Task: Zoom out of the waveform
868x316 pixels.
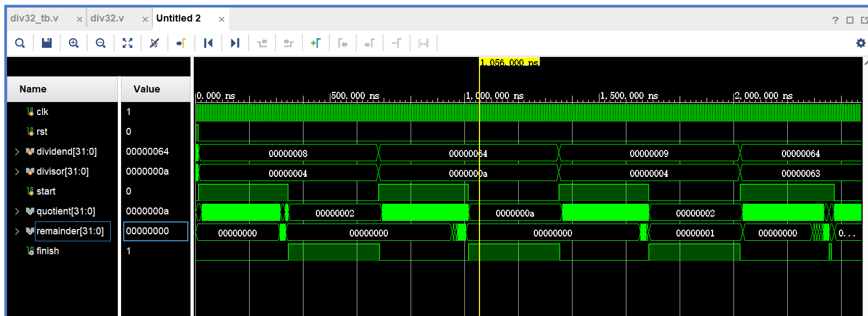Action: pos(101,43)
